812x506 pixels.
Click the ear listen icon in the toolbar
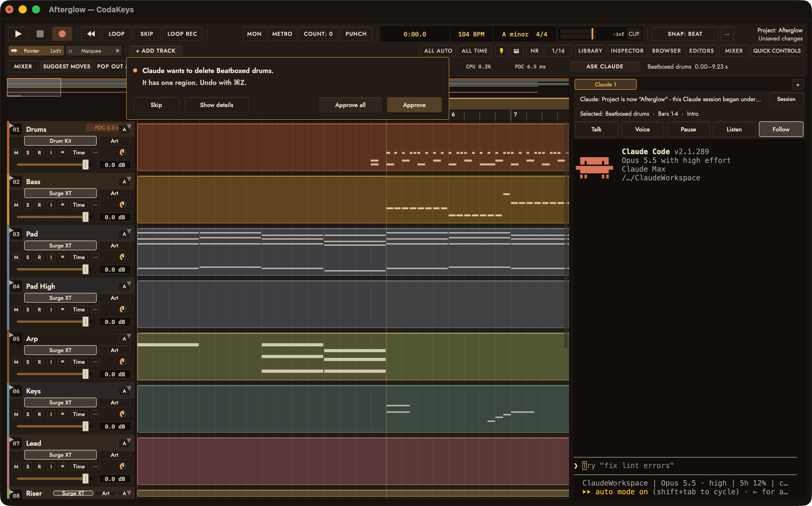tap(501, 51)
